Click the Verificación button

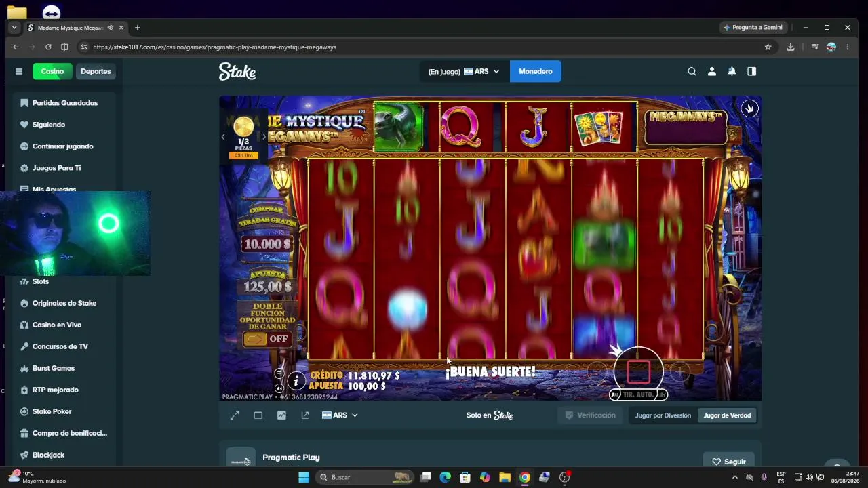590,415
